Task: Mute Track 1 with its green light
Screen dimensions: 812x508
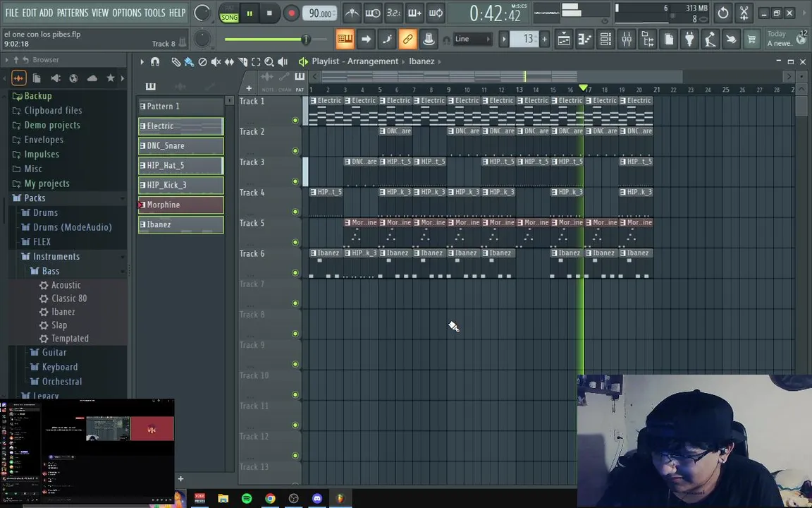Action: (295, 120)
